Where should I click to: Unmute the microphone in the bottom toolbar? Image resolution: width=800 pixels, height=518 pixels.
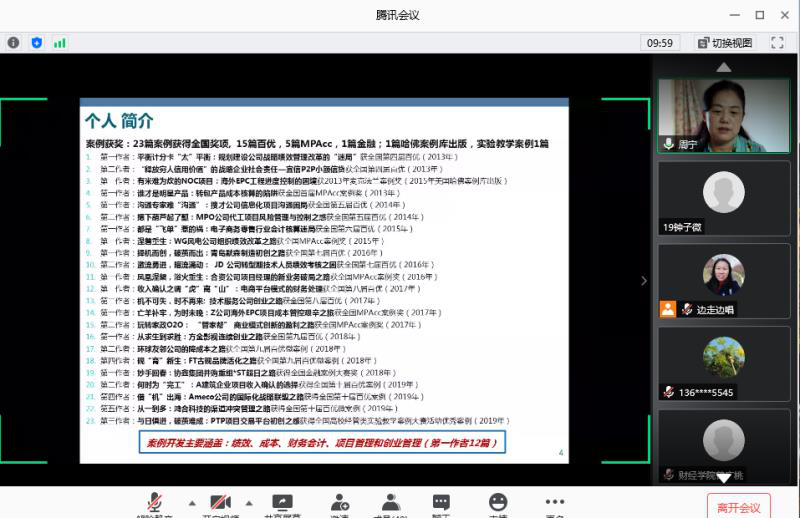(x=155, y=502)
